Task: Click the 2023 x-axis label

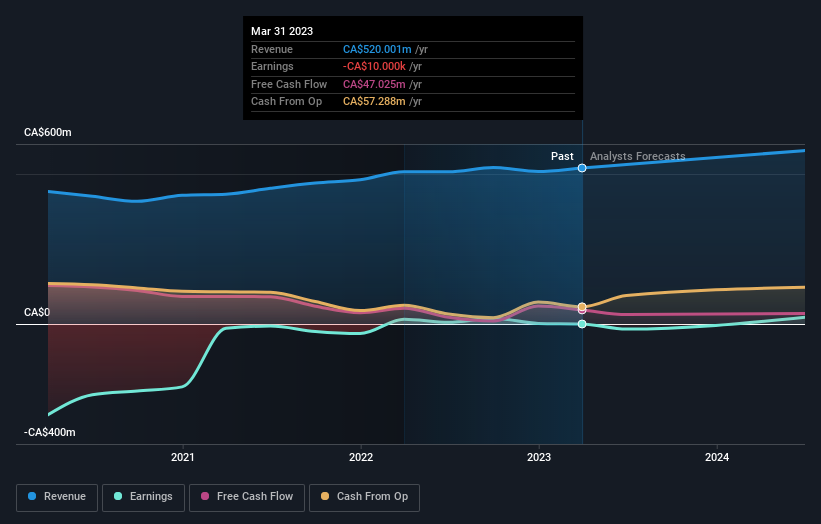Action: click(x=539, y=458)
